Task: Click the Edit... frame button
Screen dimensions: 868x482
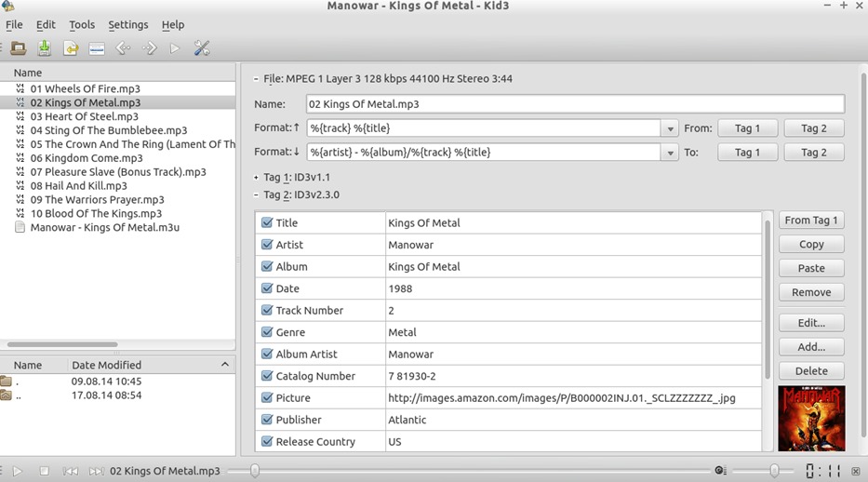Action: (811, 323)
